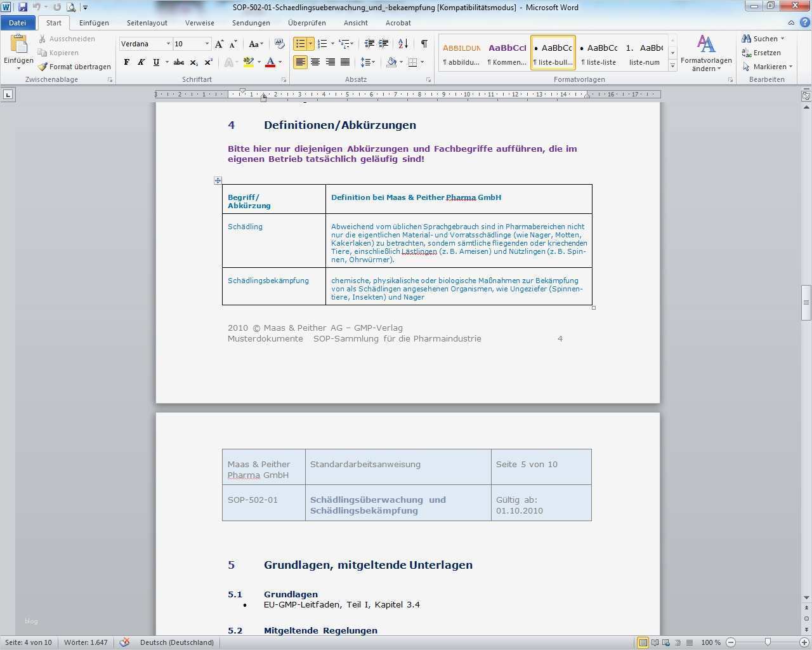
Task: Click the view ruler button above scrollbar
Action: tap(806, 96)
